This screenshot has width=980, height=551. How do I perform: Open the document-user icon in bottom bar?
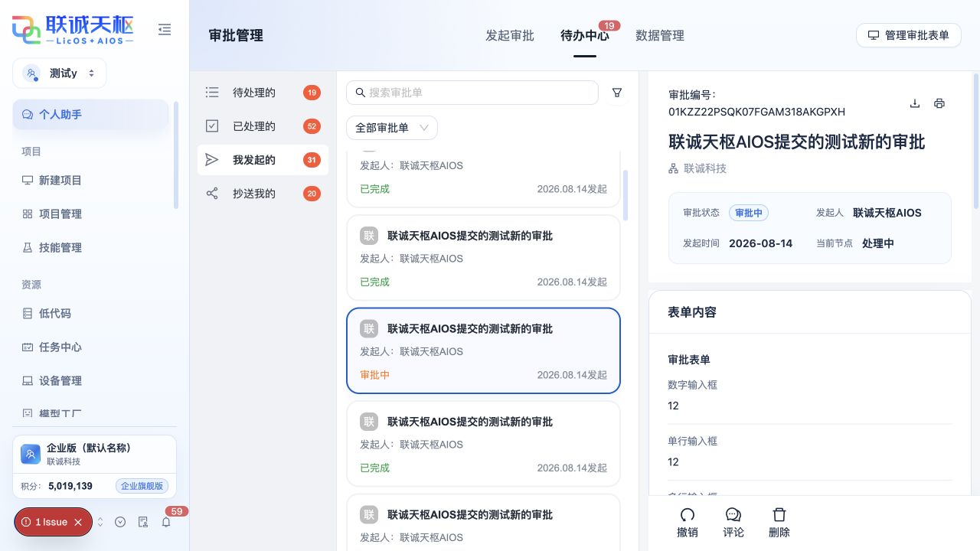142,522
